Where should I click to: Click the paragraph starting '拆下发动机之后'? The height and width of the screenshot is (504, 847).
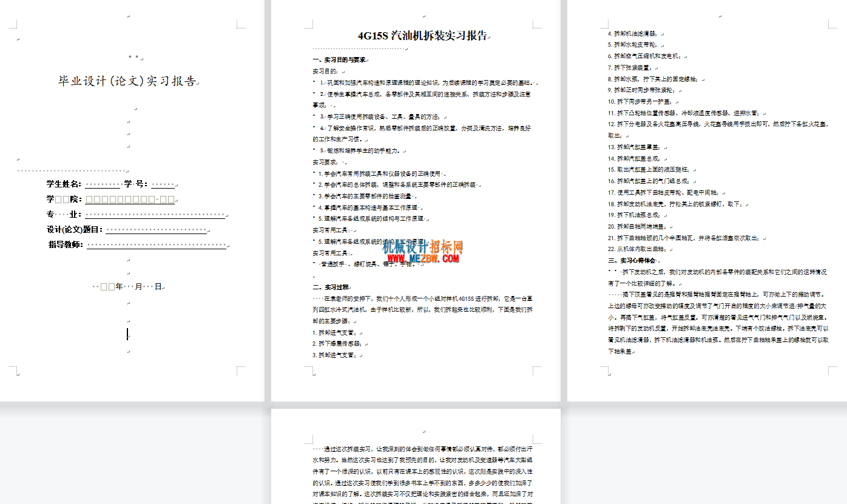(718, 277)
